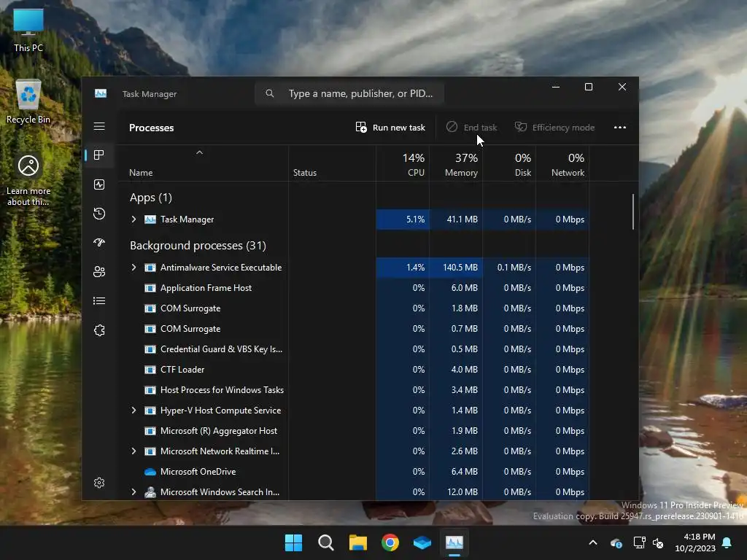Toggle sort arrow above Name column
The image size is (747, 560).
tap(200, 152)
